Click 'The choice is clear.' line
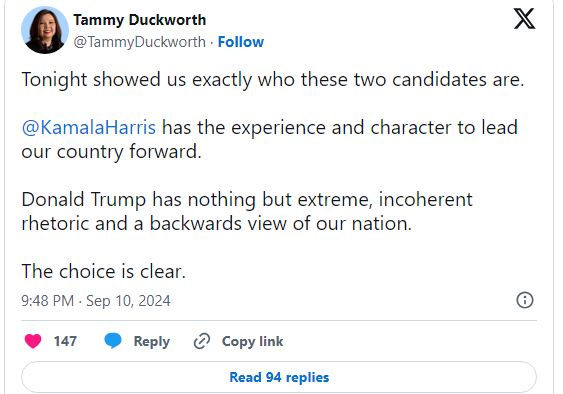563x394 pixels. pyautogui.click(x=103, y=271)
